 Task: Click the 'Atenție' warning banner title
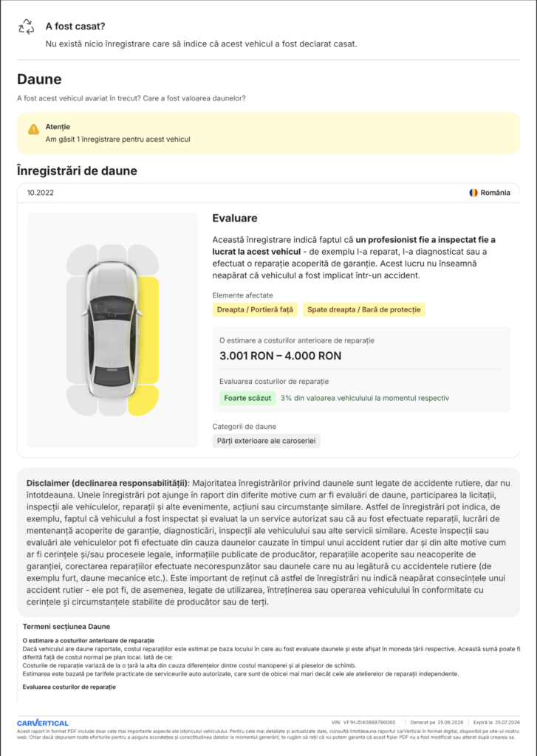point(58,127)
